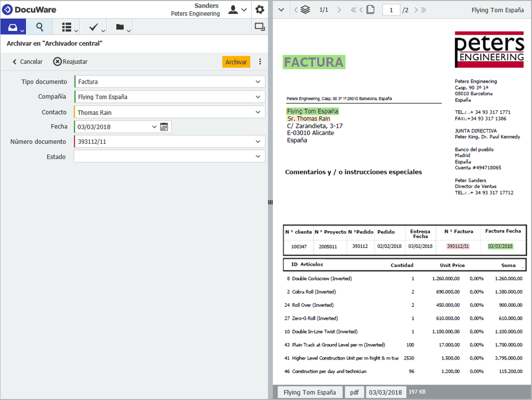Click the layers icon in the viewer toolbar
Viewport: 532px width, 400px height.
click(304, 9)
